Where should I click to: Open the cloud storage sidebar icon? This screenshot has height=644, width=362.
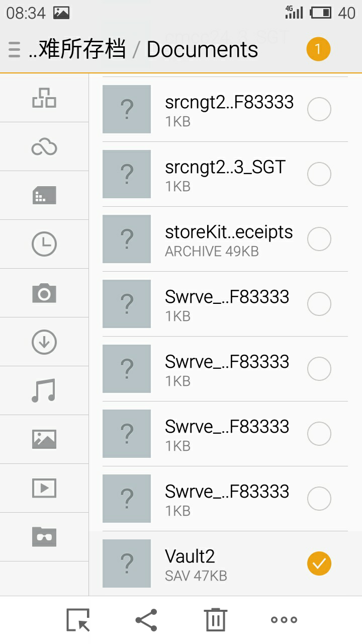point(44,147)
